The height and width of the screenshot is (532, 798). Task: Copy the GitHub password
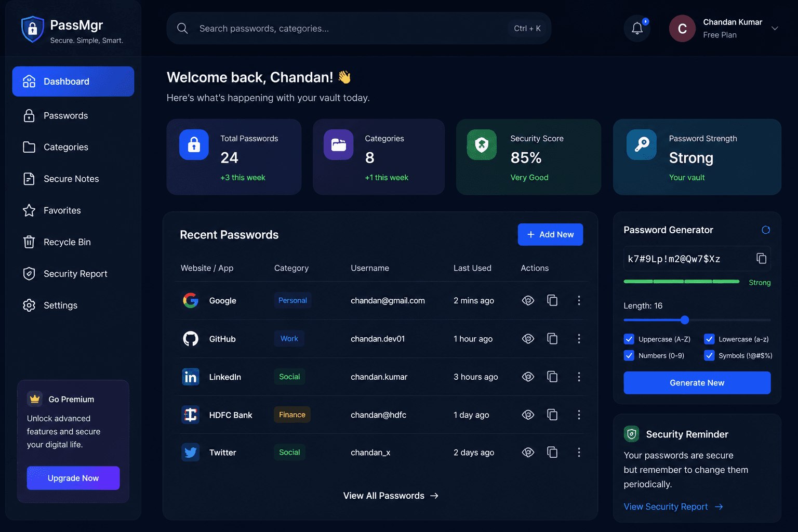point(552,339)
